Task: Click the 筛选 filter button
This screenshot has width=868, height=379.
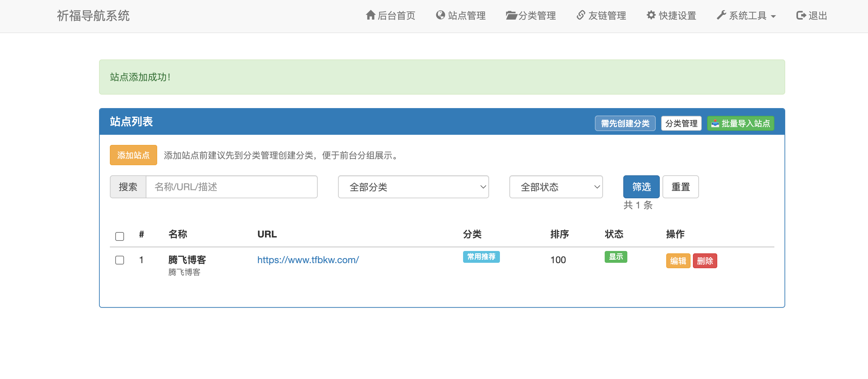Action: point(642,187)
